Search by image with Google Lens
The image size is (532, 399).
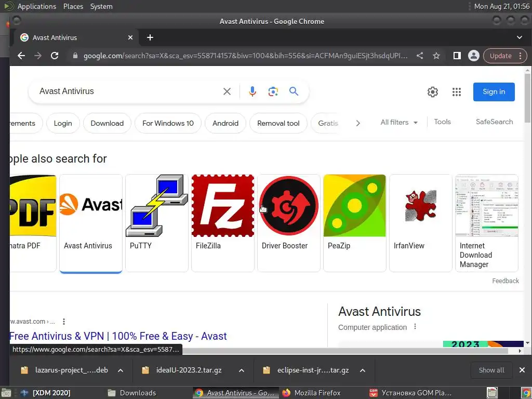pos(273,91)
